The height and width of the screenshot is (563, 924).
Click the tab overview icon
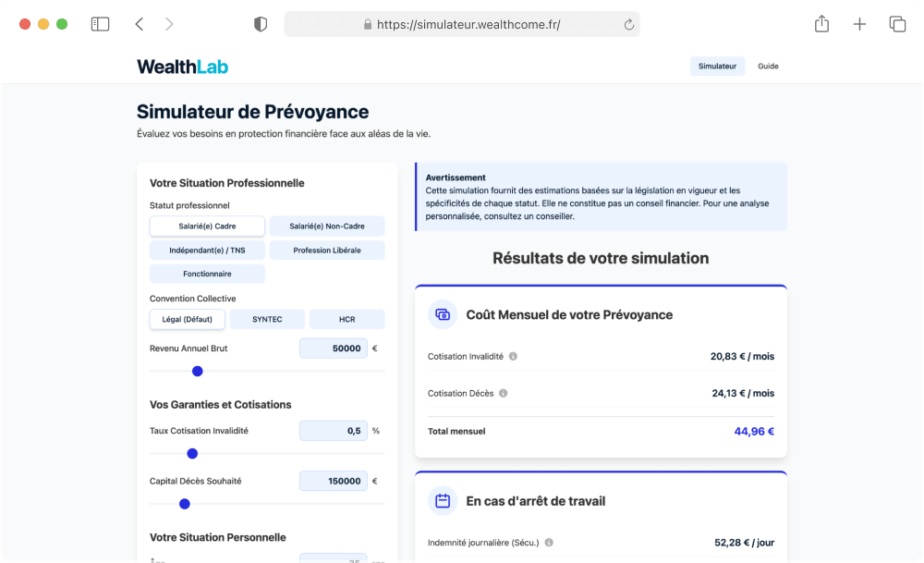tap(898, 23)
